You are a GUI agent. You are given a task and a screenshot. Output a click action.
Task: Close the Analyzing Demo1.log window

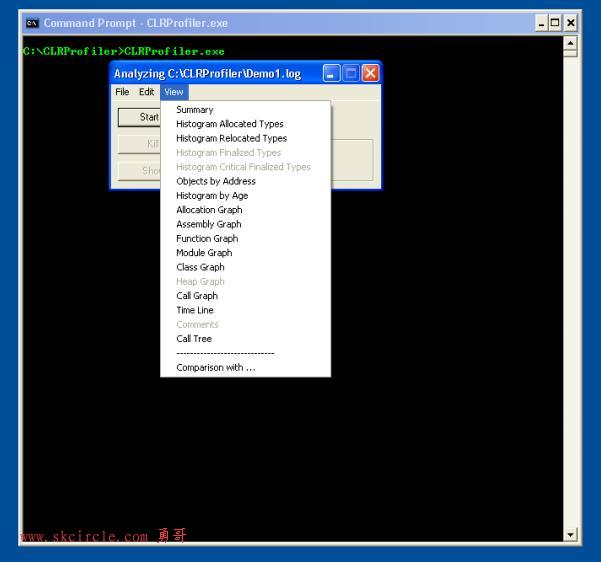(370, 73)
